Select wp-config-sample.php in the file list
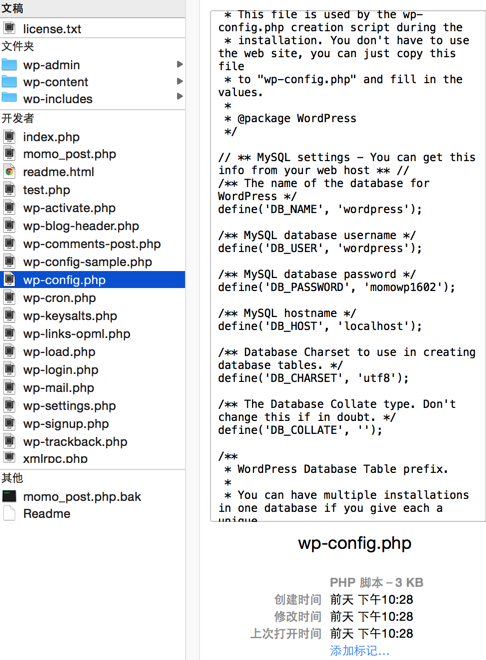The height and width of the screenshot is (660, 486). [93, 262]
